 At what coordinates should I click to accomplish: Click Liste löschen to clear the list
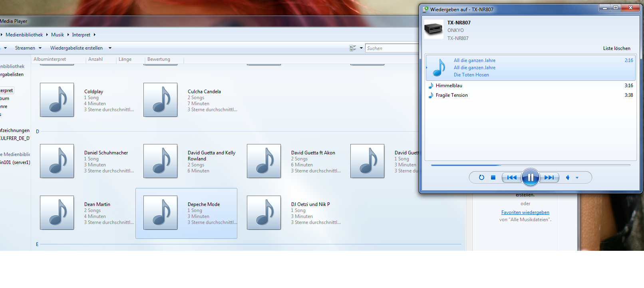click(616, 48)
